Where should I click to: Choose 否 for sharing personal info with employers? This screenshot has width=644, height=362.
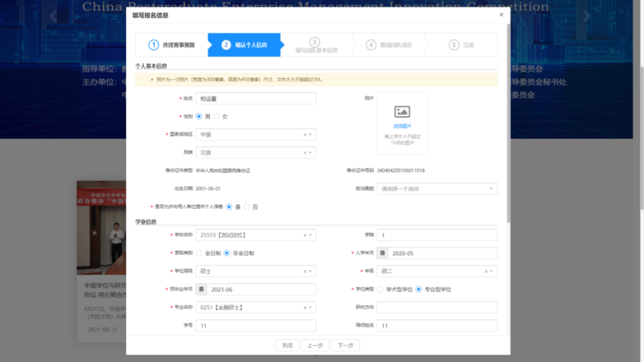247,207
